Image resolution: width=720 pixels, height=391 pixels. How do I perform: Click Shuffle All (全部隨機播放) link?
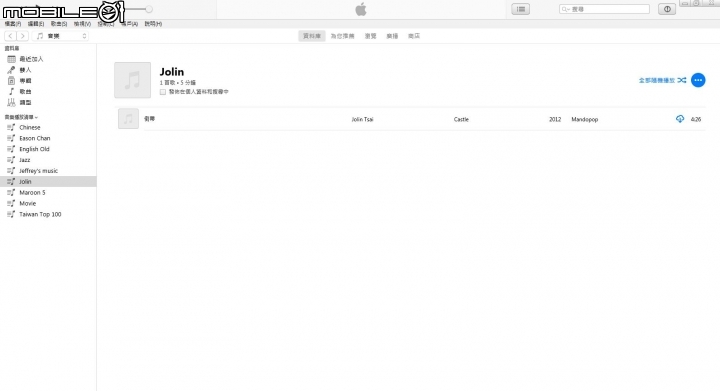[662, 80]
